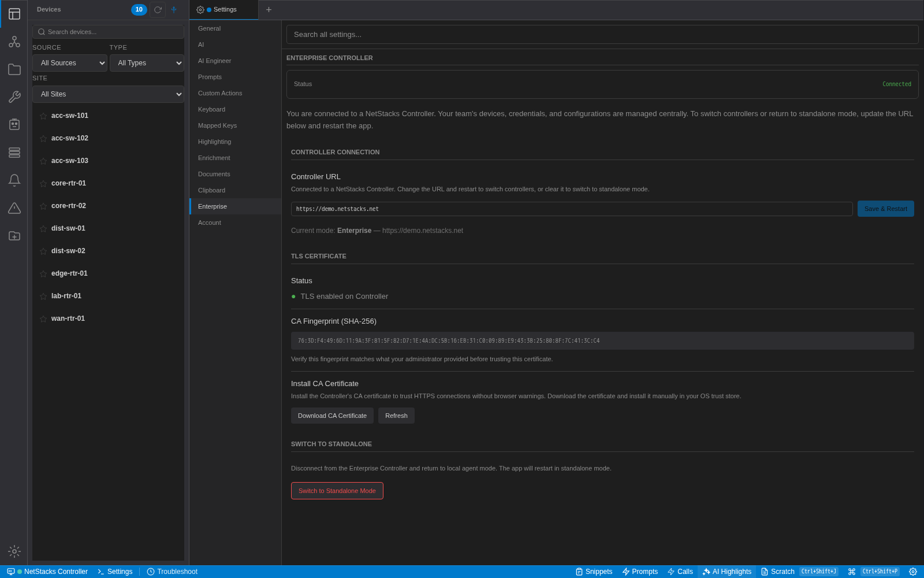Favorite core-rtr-01 with its star

[x=43, y=184]
